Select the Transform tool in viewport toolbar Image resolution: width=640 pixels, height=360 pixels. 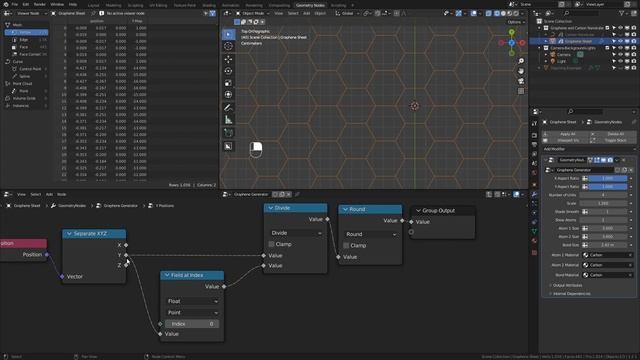click(x=228, y=95)
